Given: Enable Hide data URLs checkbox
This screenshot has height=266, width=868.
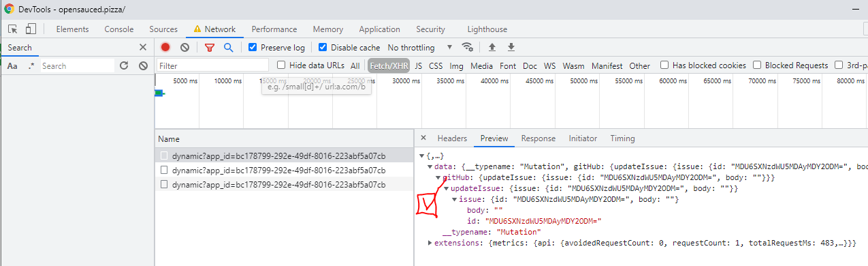Looking at the screenshot, I should [281, 65].
